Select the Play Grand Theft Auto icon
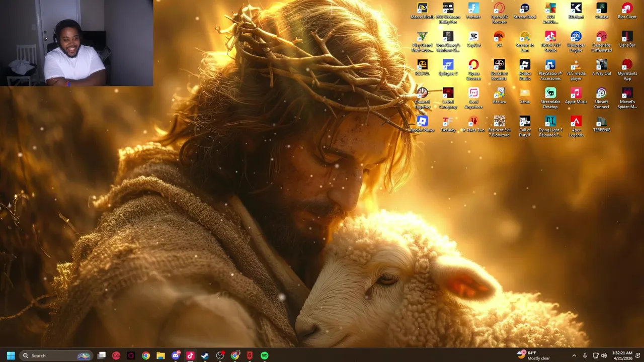This screenshot has width=644, height=362. pos(422,42)
